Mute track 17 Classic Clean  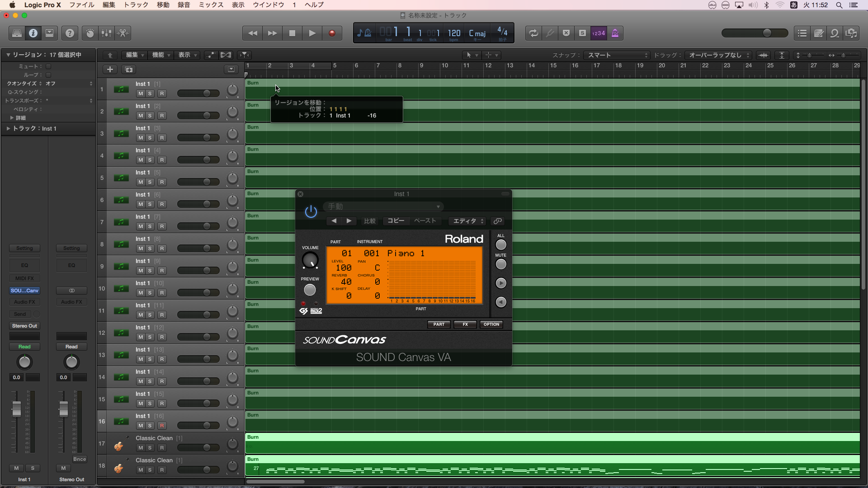click(141, 448)
